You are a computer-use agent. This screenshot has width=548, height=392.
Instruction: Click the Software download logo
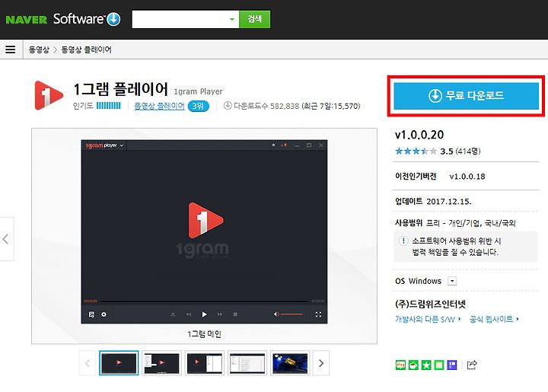click(x=87, y=19)
